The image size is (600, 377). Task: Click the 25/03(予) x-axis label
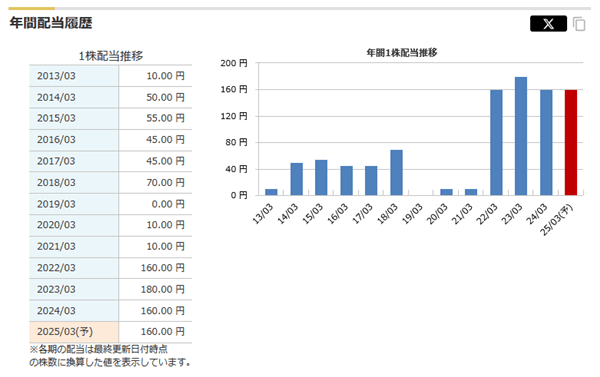[557, 220]
